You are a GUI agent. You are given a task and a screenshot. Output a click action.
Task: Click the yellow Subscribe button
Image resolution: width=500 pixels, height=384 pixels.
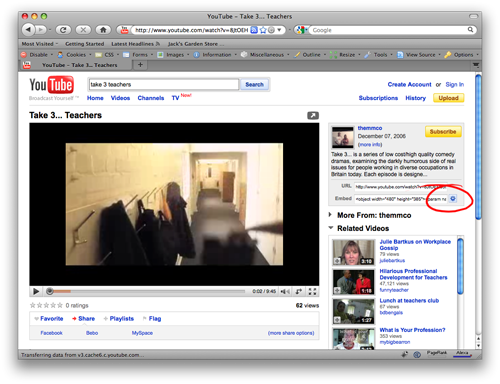pos(443,132)
